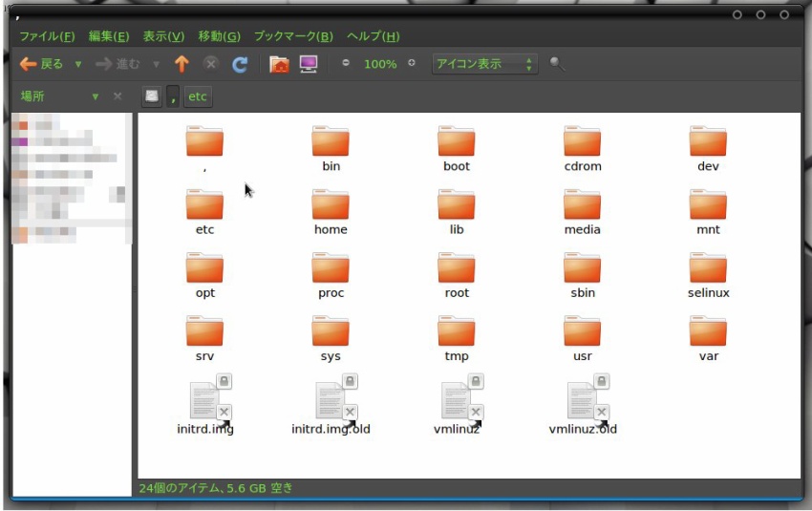Select the var folder
The height and width of the screenshot is (511, 812).
(x=708, y=331)
